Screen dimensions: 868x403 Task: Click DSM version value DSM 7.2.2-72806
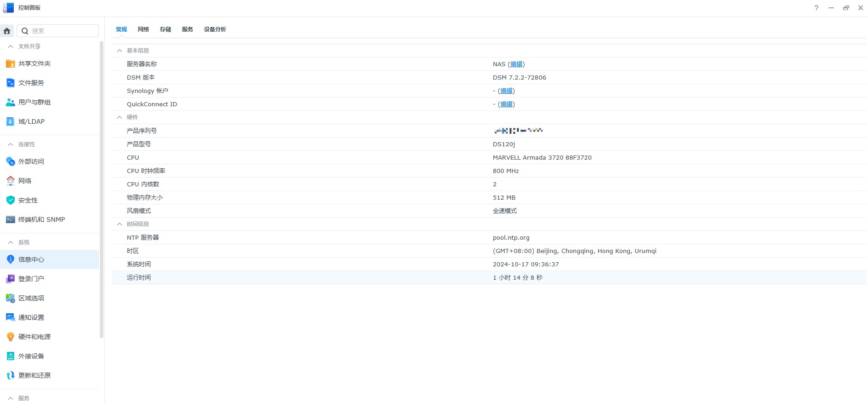tap(520, 77)
